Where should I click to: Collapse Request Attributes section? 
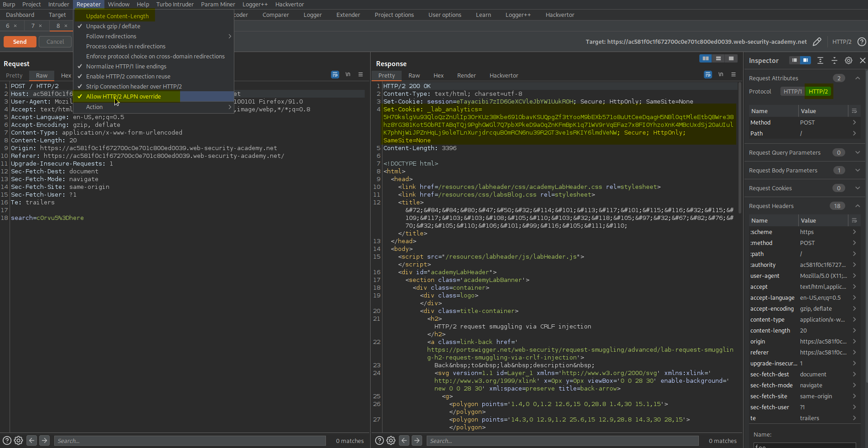(858, 78)
